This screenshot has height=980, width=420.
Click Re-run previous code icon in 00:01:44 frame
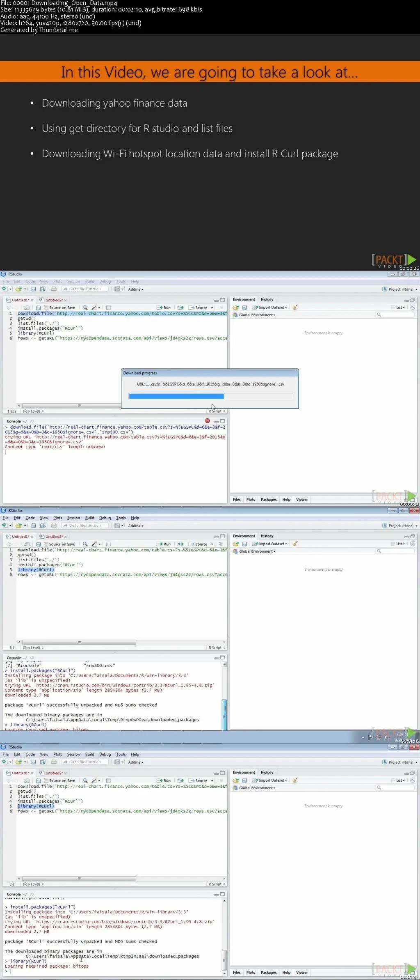click(x=180, y=780)
